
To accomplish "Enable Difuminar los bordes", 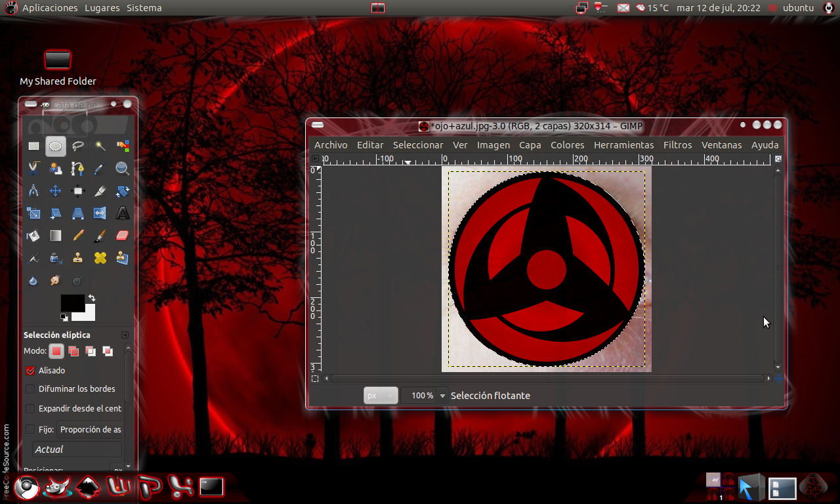I will pos(30,388).
